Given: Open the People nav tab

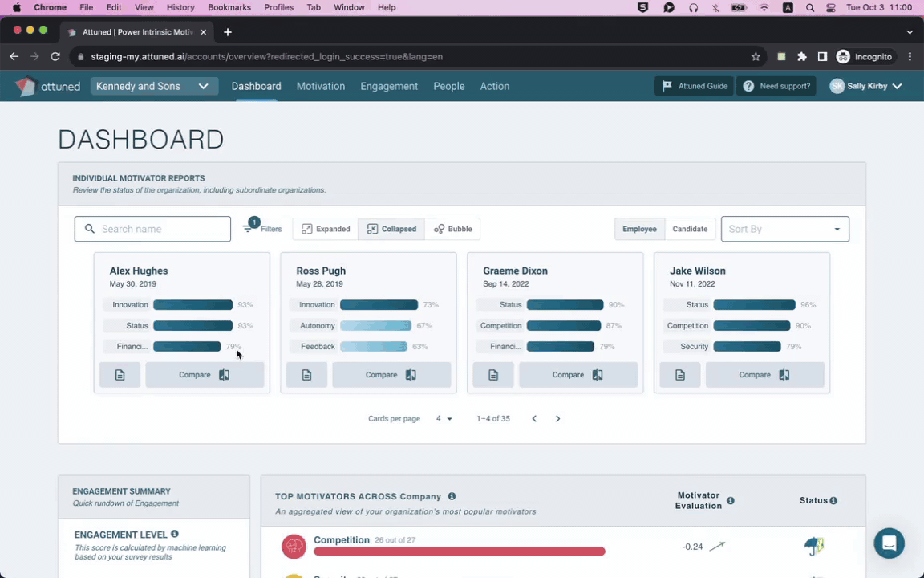Looking at the screenshot, I should (x=449, y=86).
